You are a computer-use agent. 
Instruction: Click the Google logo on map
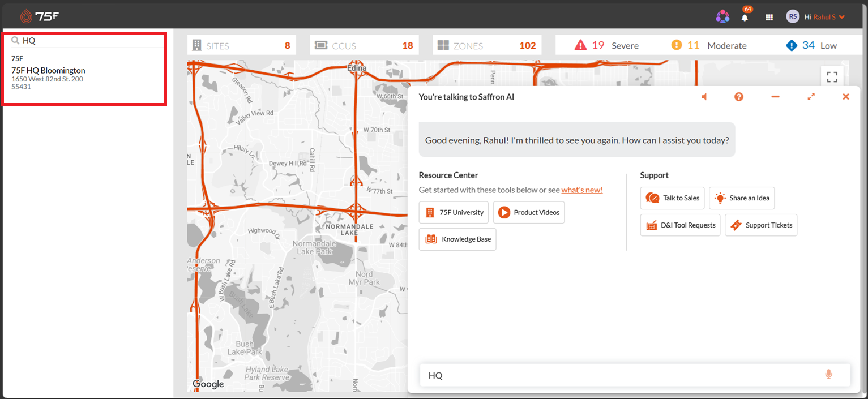pyautogui.click(x=208, y=384)
